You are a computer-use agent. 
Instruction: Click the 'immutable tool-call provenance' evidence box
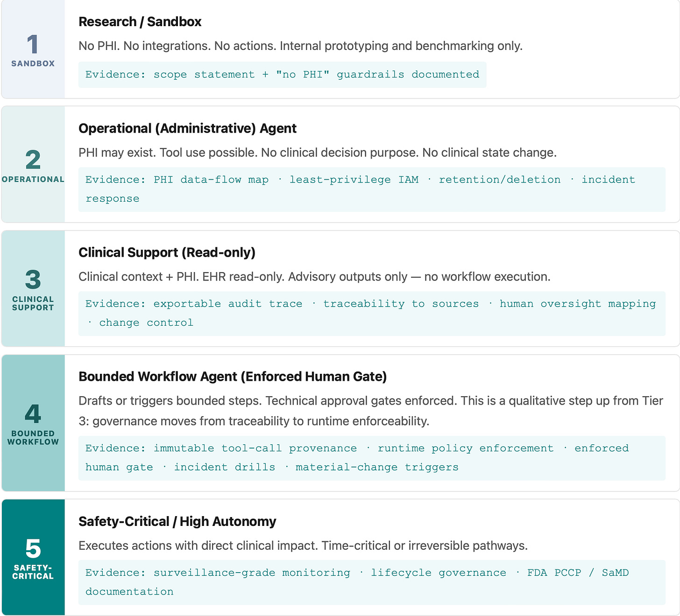click(x=372, y=458)
